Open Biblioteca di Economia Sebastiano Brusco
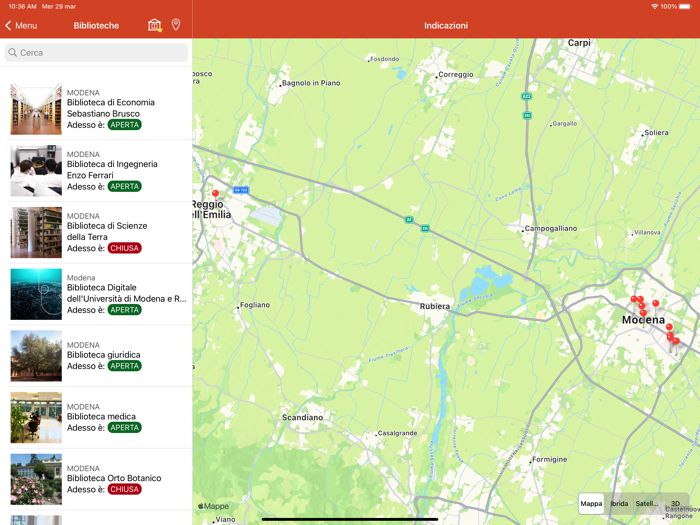Viewport: 700px width, 525px height. point(110,108)
